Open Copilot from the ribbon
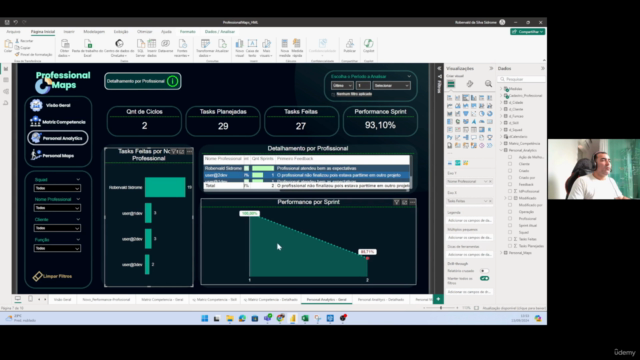The image size is (640, 360). [x=369, y=46]
